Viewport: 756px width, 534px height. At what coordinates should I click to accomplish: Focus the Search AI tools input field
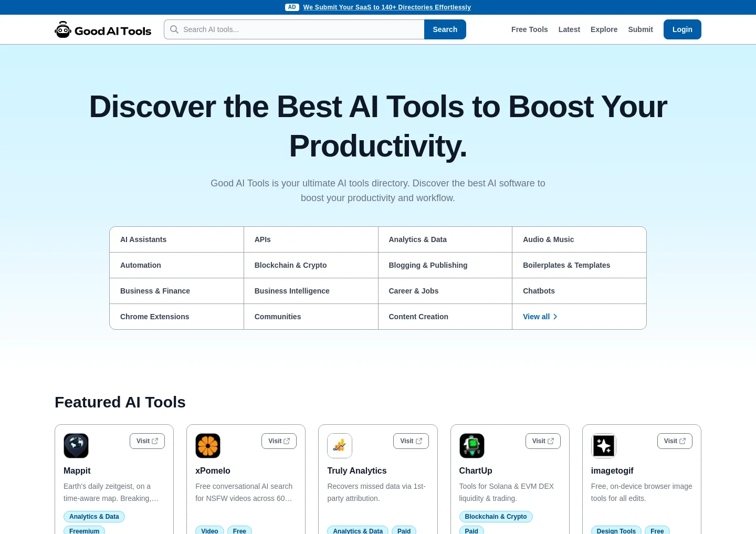pyautogui.click(x=294, y=29)
